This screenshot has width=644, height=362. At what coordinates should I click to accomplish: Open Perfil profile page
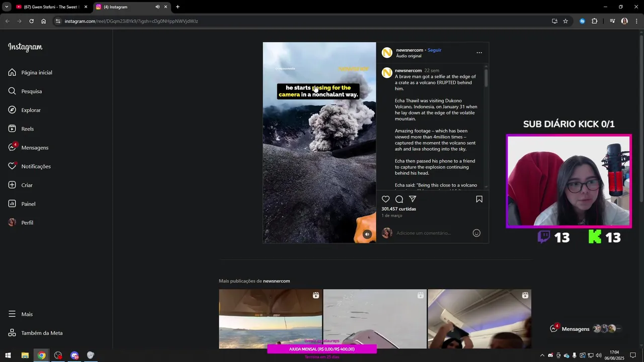21,223
